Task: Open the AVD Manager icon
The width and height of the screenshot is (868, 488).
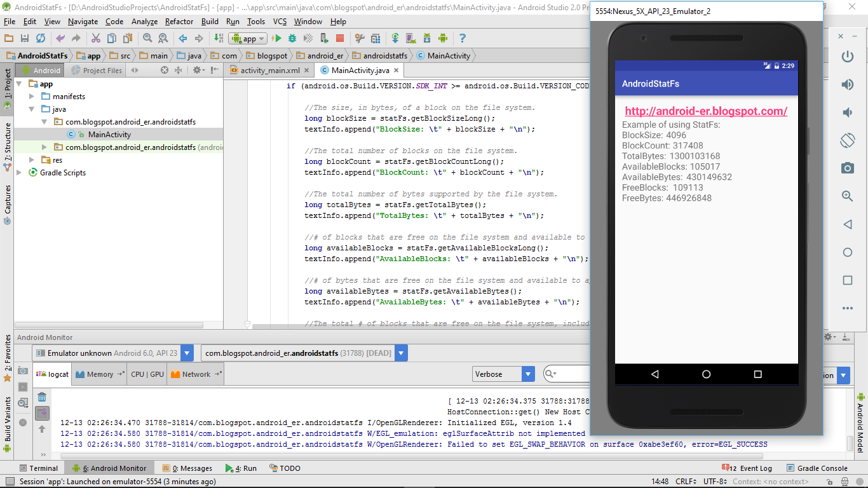Action: click(411, 38)
